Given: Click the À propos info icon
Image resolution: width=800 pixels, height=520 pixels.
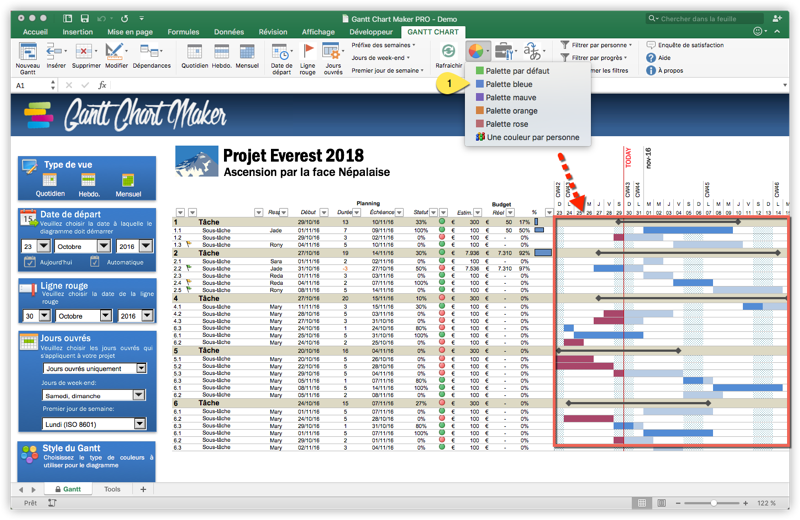Looking at the screenshot, I should coord(651,70).
